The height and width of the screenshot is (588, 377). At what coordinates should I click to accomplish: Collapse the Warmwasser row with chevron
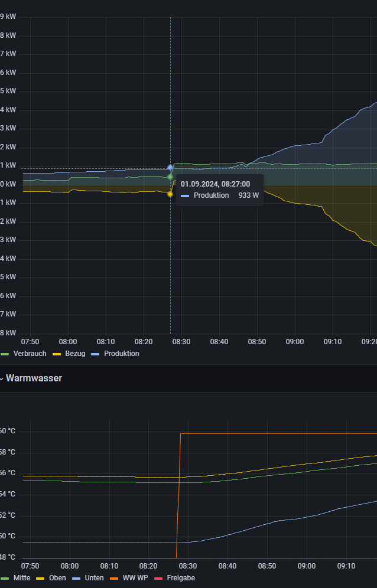coord(1,378)
